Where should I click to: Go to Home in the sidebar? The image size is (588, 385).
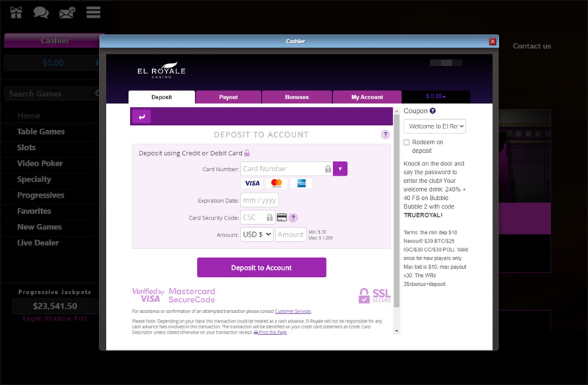pyautogui.click(x=29, y=115)
